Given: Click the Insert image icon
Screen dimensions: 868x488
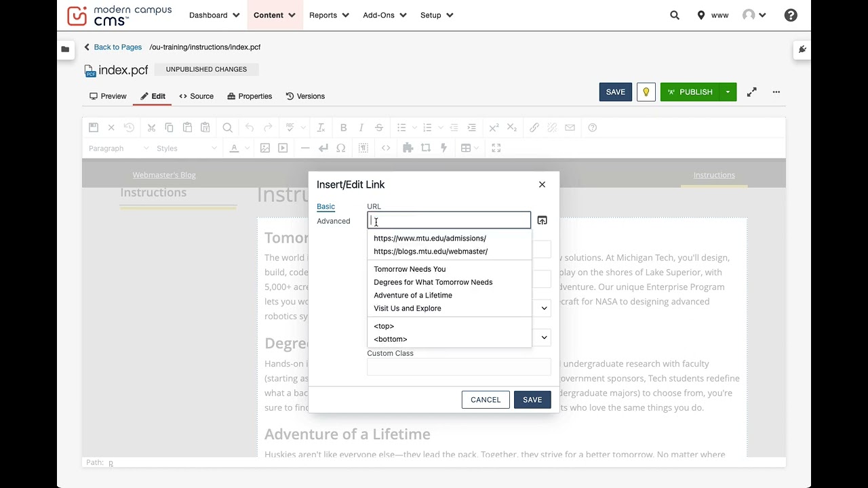Looking at the screenshot, I should click(x=265, y=148).
